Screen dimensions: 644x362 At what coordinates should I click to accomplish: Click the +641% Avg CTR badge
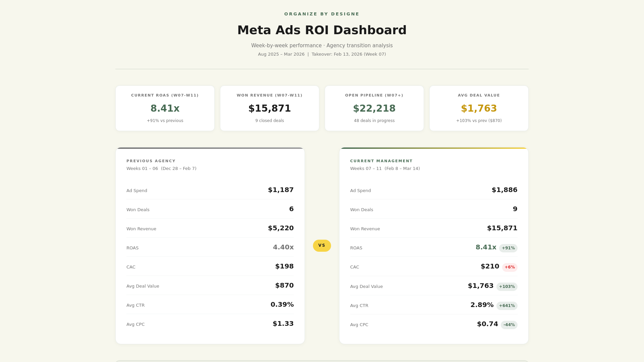click(x=507, y=306)
